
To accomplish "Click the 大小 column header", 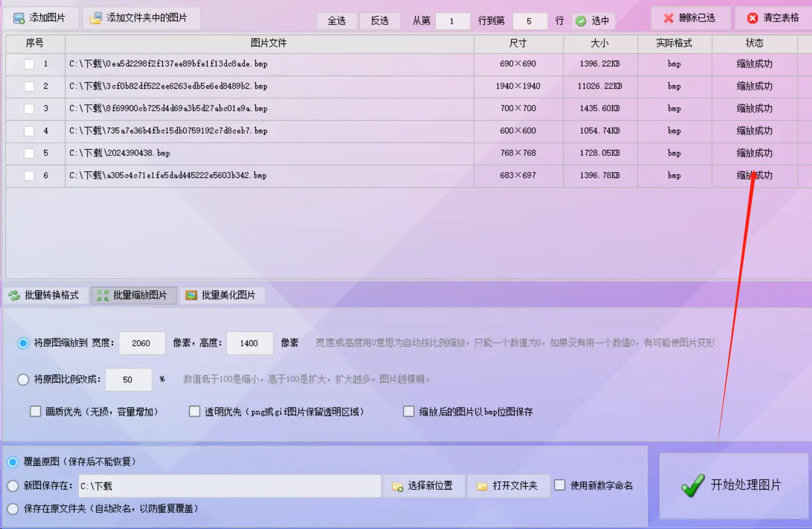I will [x=600, y=43].
